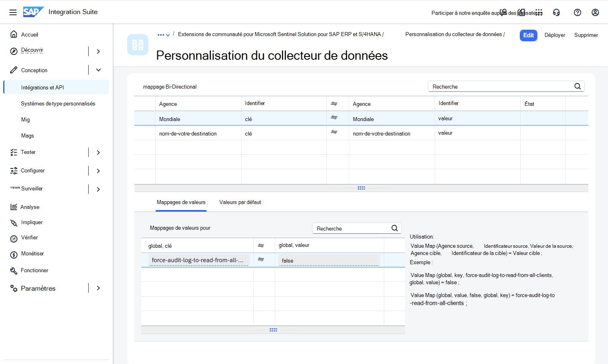Click Supprimer in header actions
Viewport: 608px width, 364px height.
pos(586,35)
